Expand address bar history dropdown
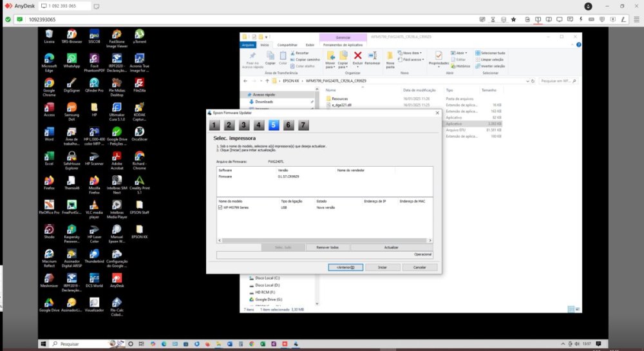 coord(527,81)
